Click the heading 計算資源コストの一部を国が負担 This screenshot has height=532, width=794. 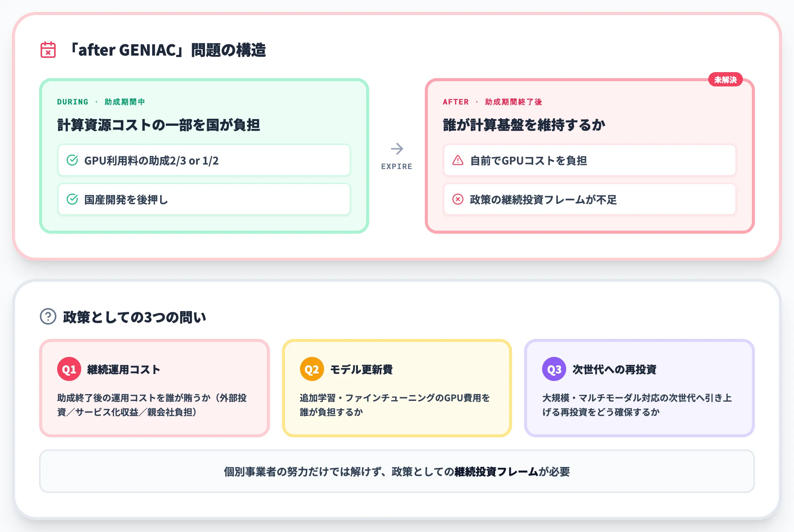pos(159,125)
